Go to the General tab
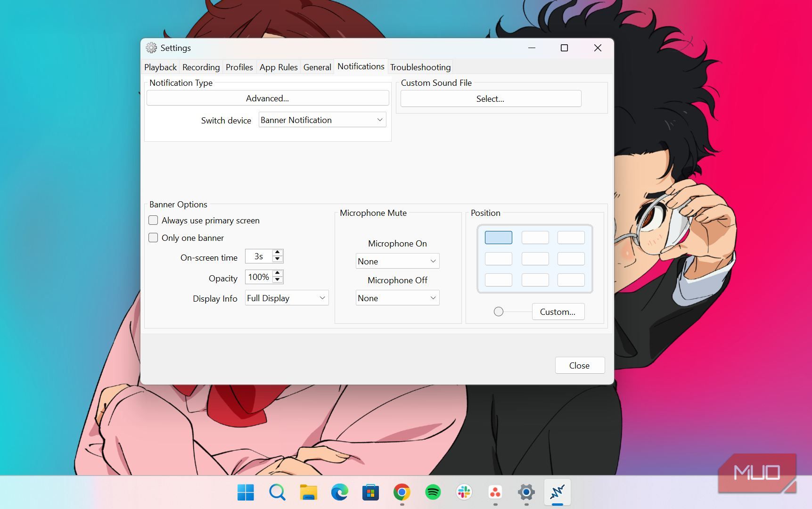The width and height of the screenshot is (812, 509). [x=317, y=67]
